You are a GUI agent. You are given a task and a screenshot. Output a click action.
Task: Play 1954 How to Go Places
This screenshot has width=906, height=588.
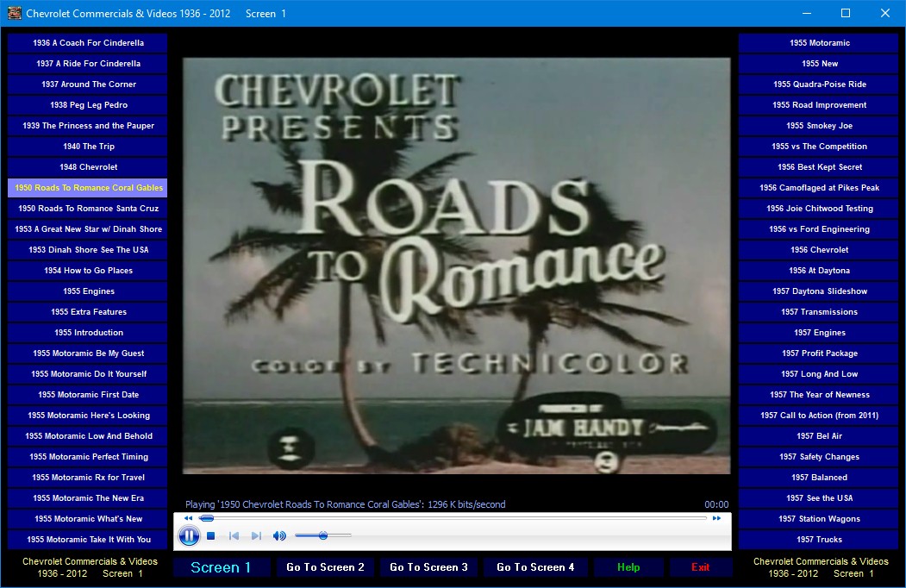(x=88, y=271)
